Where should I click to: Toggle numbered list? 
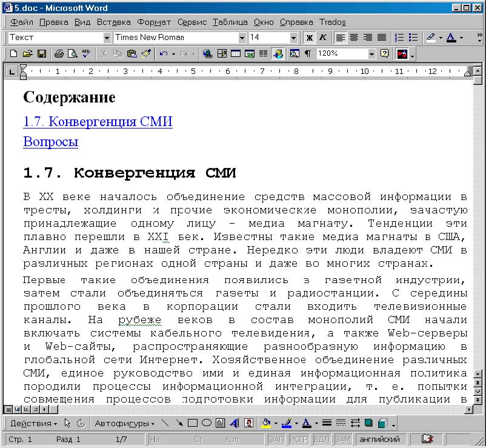point(399,38)
